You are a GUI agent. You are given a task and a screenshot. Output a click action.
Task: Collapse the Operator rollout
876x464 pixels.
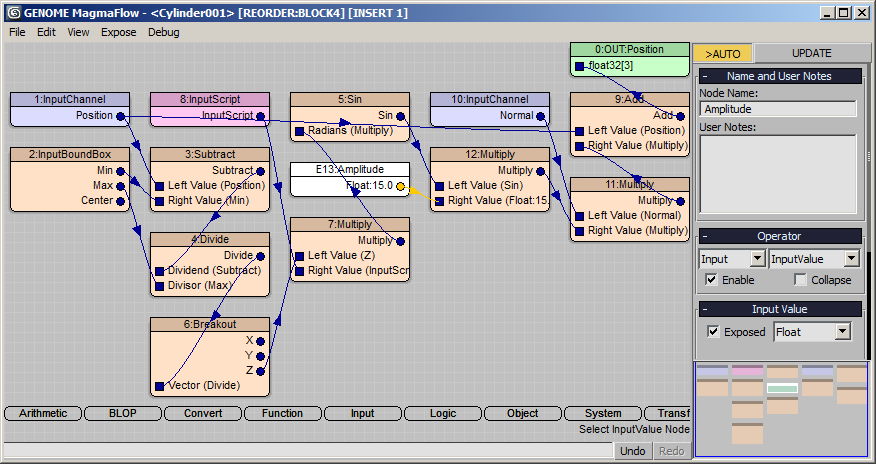click(x=780, y=236)
